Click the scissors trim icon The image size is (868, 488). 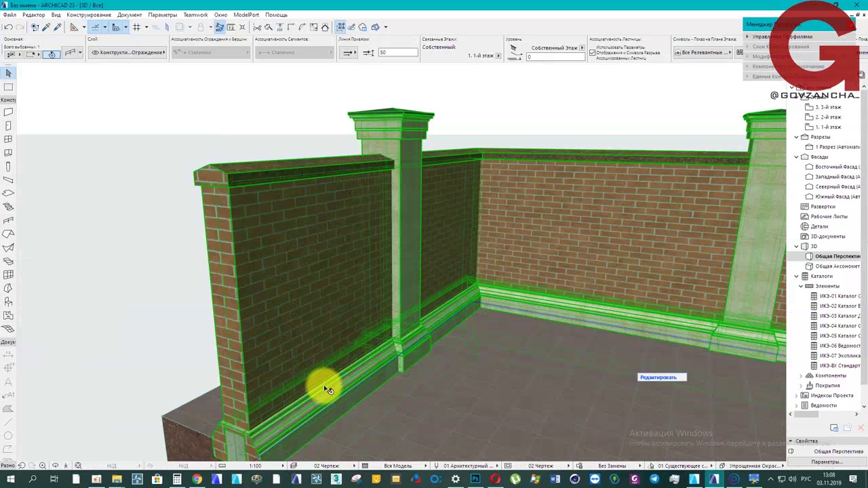pyautogui.click(x=257, y=27)
